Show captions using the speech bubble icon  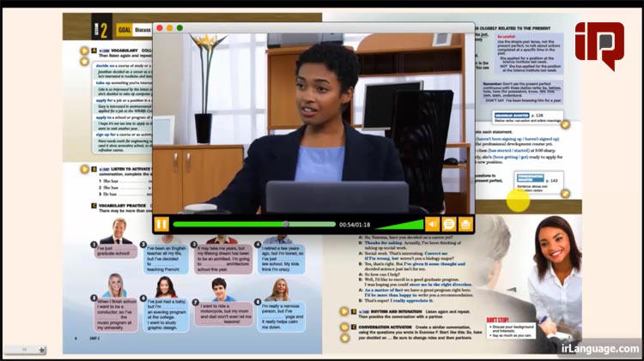coord(449,225)
